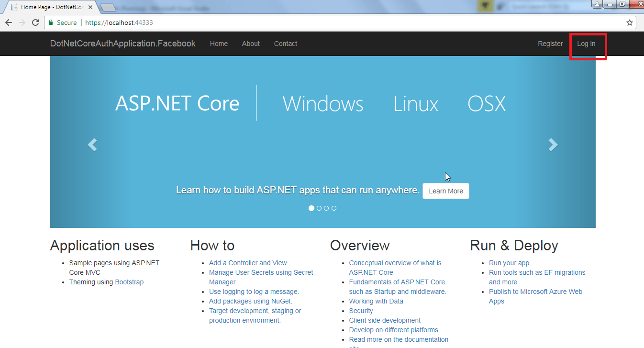Bookmark the page with the star icon
Image resolution: width=644 pixels, height=348 pixels.
[630, 22]
